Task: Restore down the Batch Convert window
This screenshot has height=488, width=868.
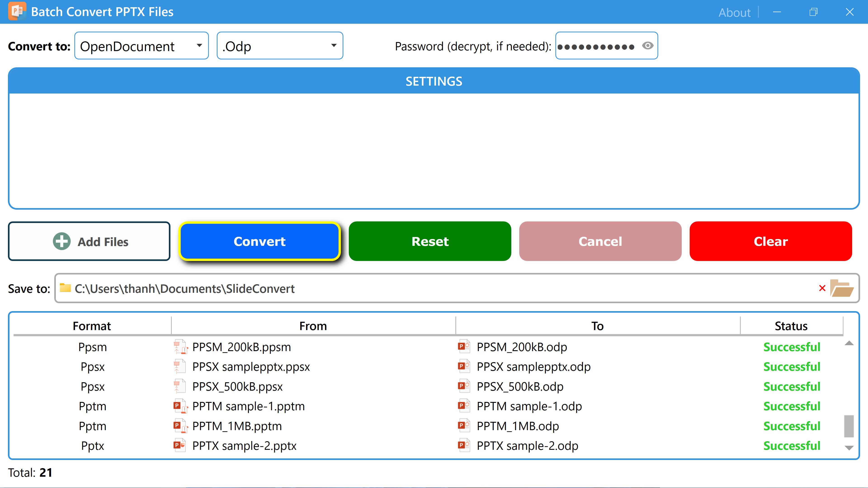Action: point(814,12)
